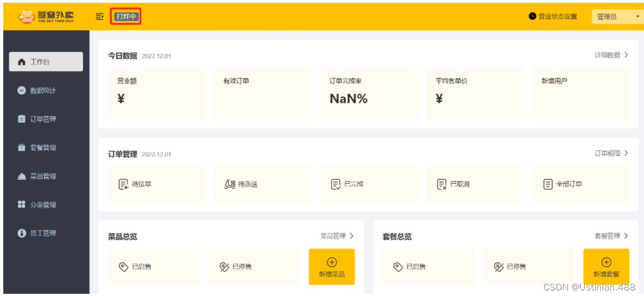Click the 已启售 tag icon in 菜品总览
Screen dimensions: 644x296
[x=123, y=267]
